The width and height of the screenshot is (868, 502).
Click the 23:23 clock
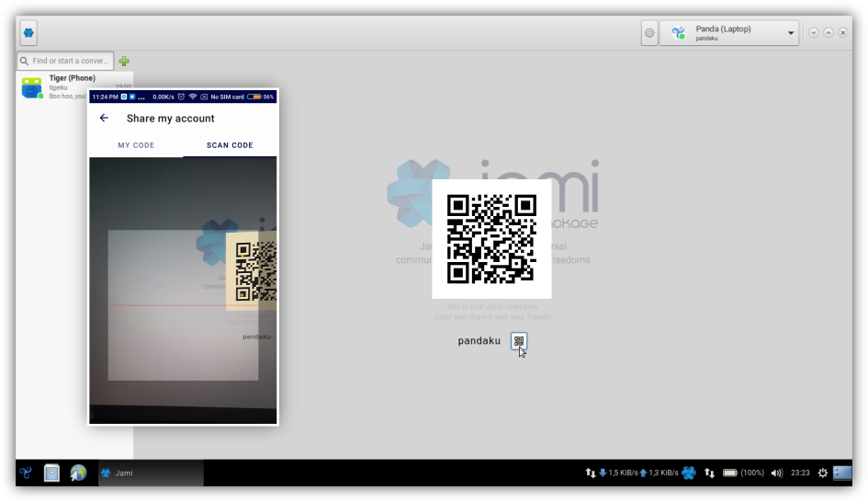click(x=800, y=473)
